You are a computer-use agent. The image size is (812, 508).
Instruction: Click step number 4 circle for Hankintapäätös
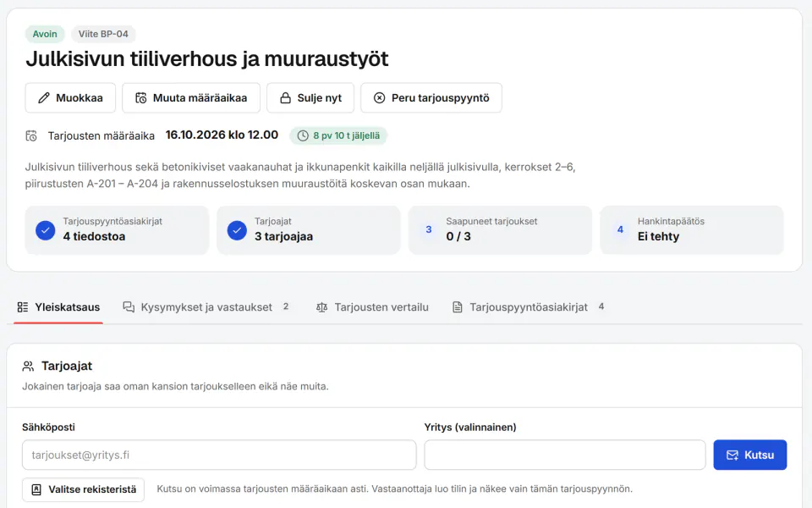coord(620,229)
